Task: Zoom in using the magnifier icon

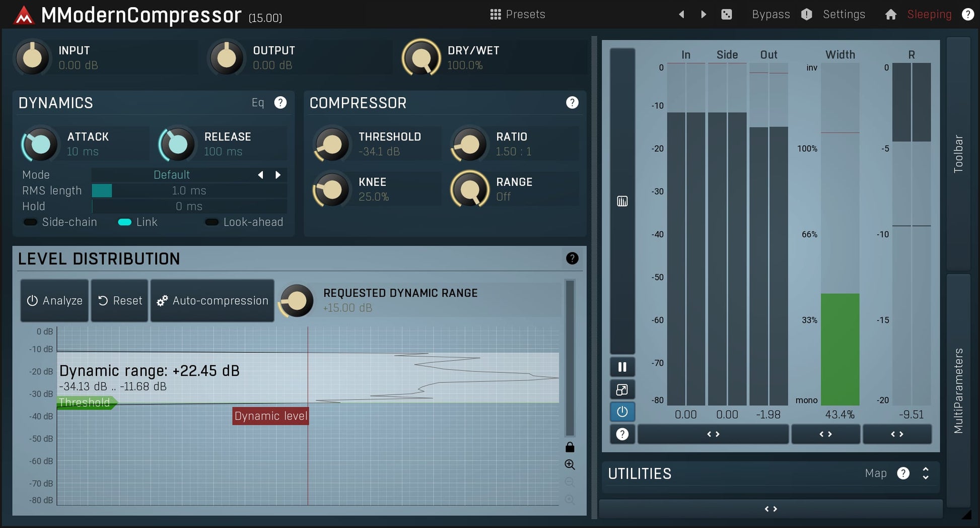Action: coord(570,465)
